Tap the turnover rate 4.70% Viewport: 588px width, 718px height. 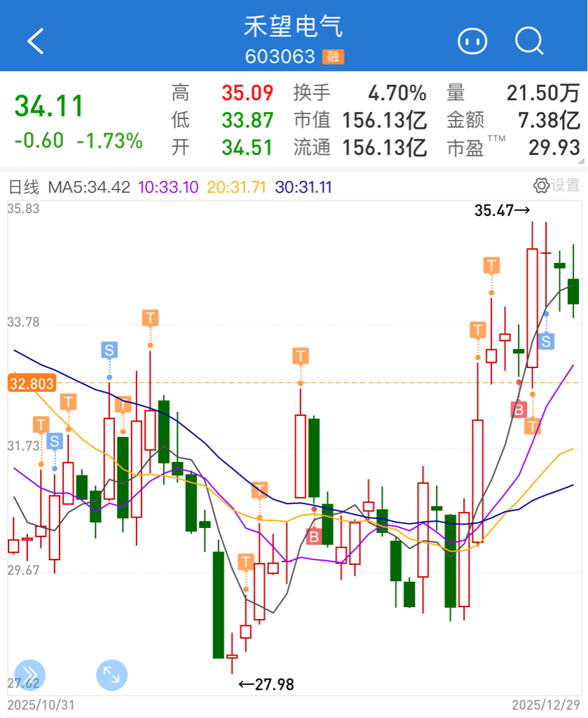point(397,93)
